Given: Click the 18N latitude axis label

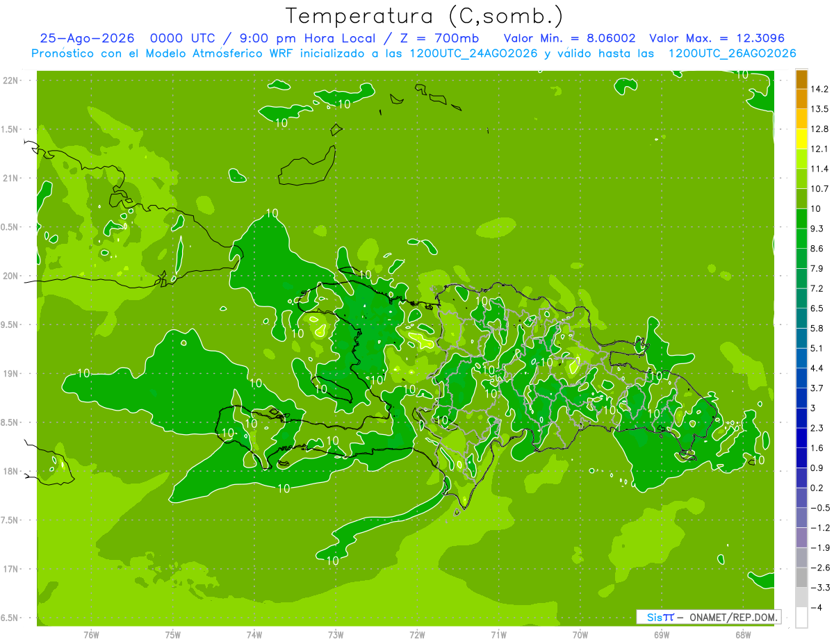Looking at the screenshot, I should pos(11,471).
